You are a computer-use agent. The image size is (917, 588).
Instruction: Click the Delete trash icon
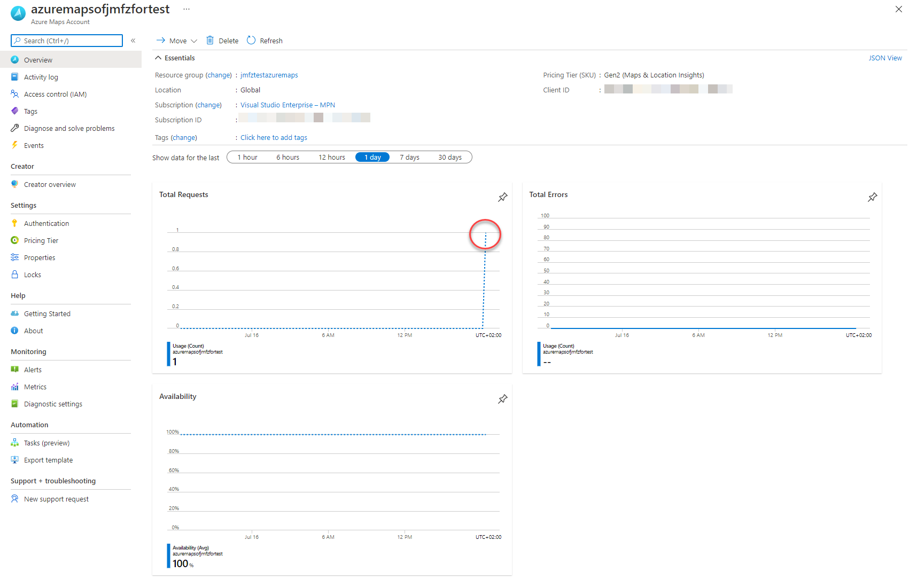210,41
